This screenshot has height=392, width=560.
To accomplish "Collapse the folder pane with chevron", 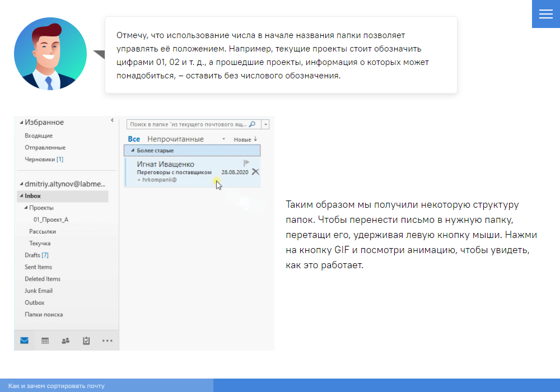I will point(112,120).
